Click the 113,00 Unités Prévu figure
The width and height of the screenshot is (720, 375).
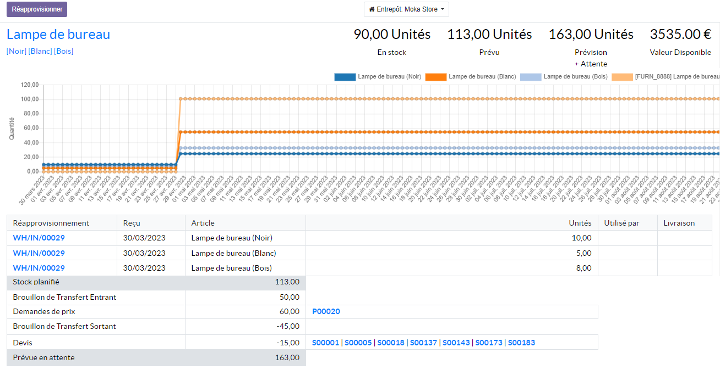tap(489, 34)
